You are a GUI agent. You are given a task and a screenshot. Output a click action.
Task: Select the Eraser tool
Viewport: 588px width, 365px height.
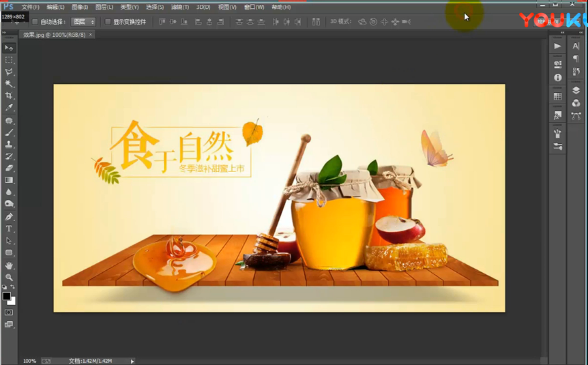coord(9,168)
